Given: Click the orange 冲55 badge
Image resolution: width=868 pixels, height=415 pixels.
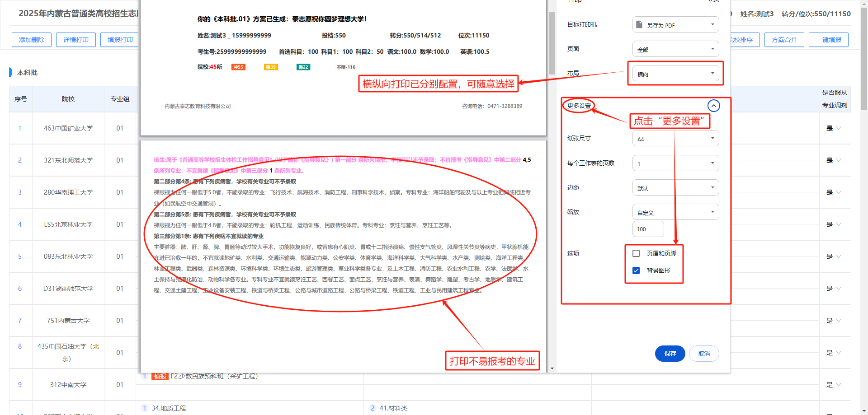Looking at the screenshot, I should tap(238, 67).
